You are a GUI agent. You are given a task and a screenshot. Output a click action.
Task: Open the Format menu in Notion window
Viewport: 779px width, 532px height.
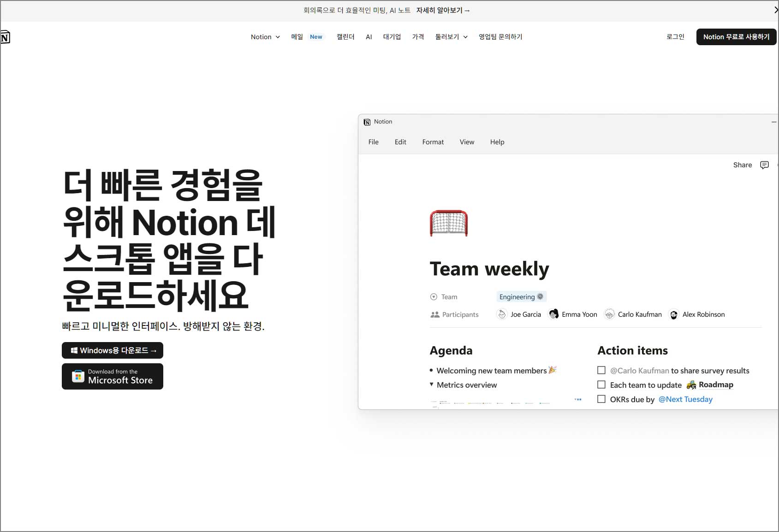[x=433, y=142]
